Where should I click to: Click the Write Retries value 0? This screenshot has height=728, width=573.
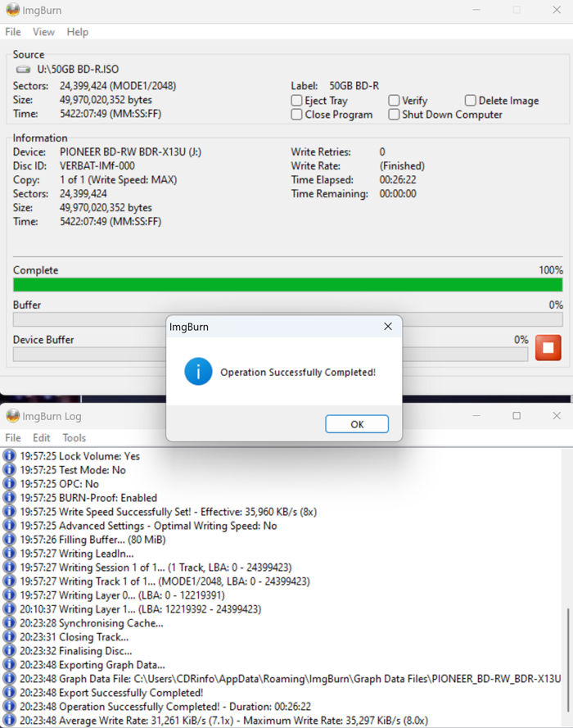382,151
